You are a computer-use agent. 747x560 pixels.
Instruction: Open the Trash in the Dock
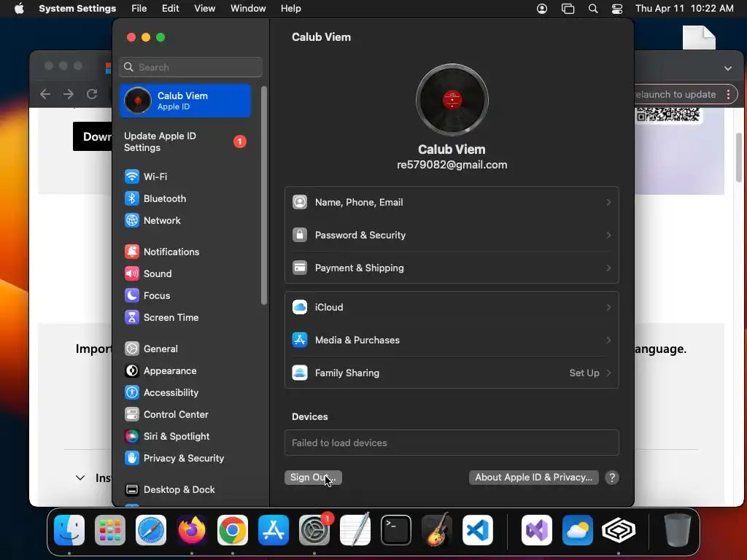point(678,530)
